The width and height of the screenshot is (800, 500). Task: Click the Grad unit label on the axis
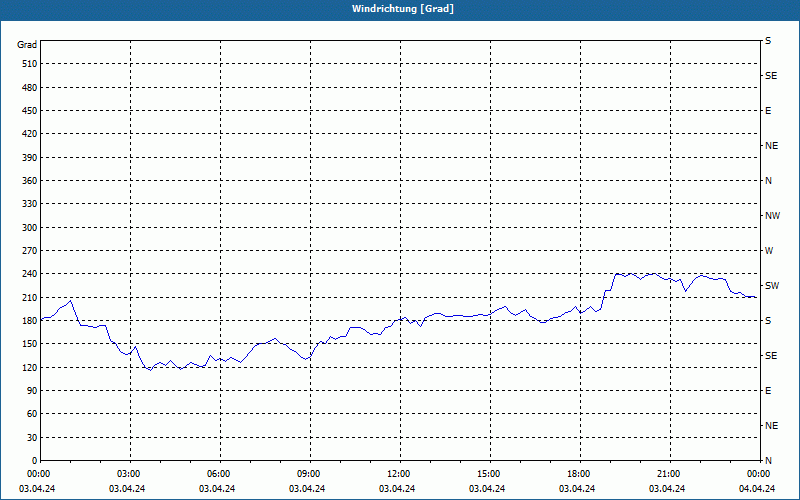coord(27,45)
